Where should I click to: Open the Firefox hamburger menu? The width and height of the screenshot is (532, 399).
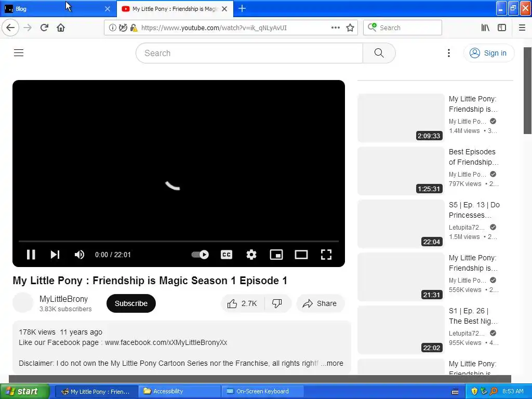(522, 28)
